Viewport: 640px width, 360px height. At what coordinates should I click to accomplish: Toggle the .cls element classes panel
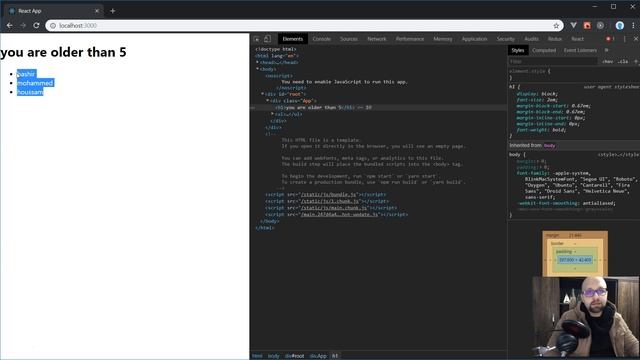click(623, 62)
